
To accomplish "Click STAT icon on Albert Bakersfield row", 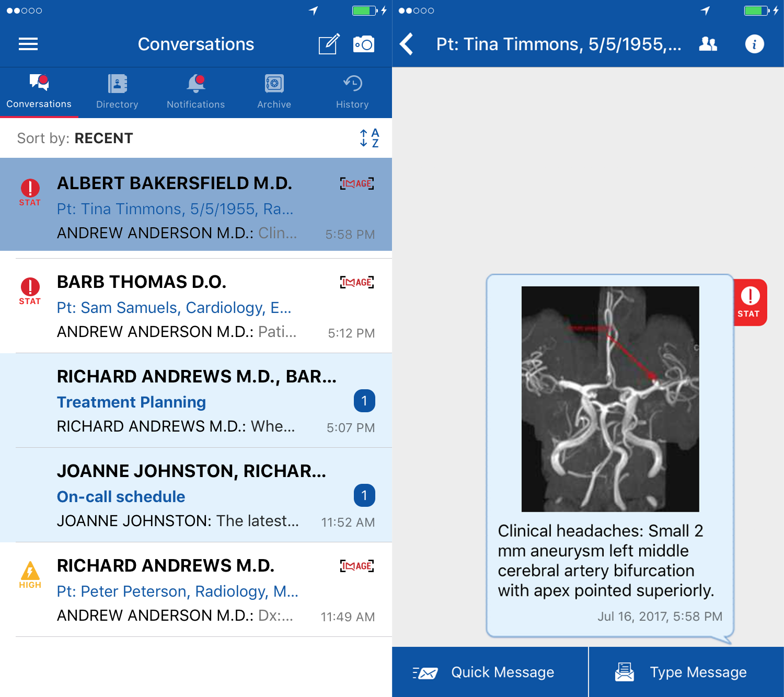I will (x=30, y=192).
